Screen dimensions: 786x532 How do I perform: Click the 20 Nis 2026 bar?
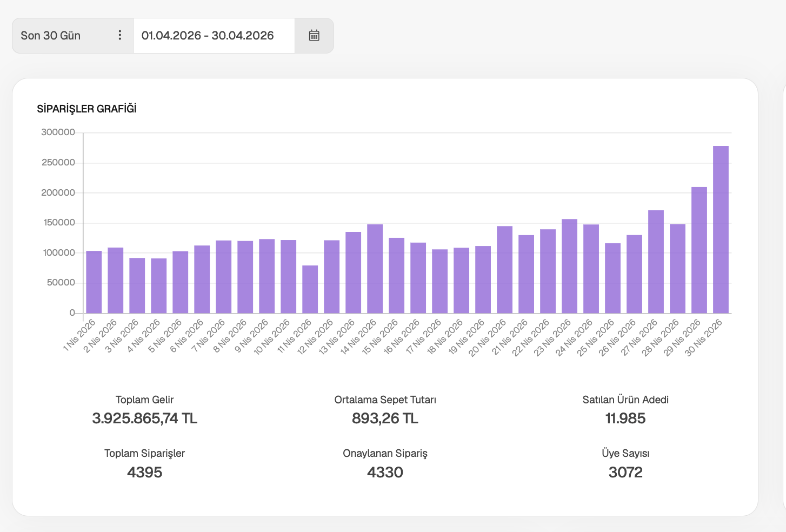[504, 270]
